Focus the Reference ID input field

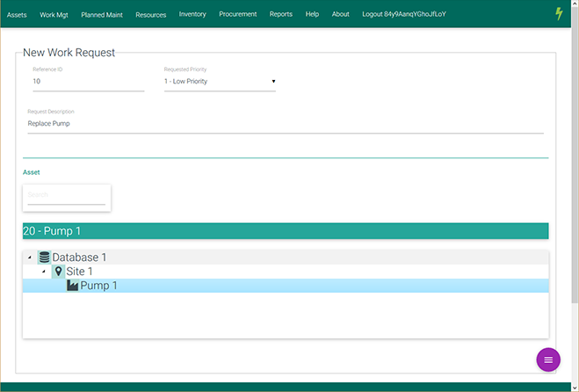tap(88, 82)
